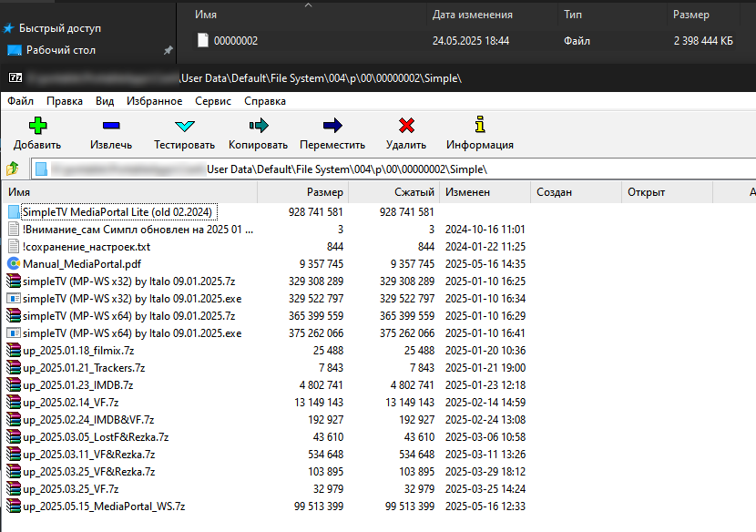This screenshot has height=532, width=756.
Task: Click archive icon of simpleTV x32 .7z
Action: coord(14,281)
